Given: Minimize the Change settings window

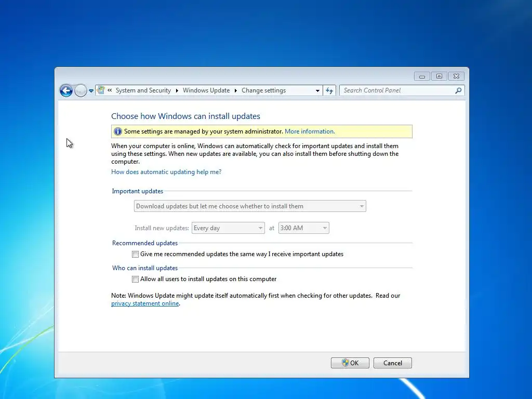Looking at the screenshot, I should click(422, 76).
